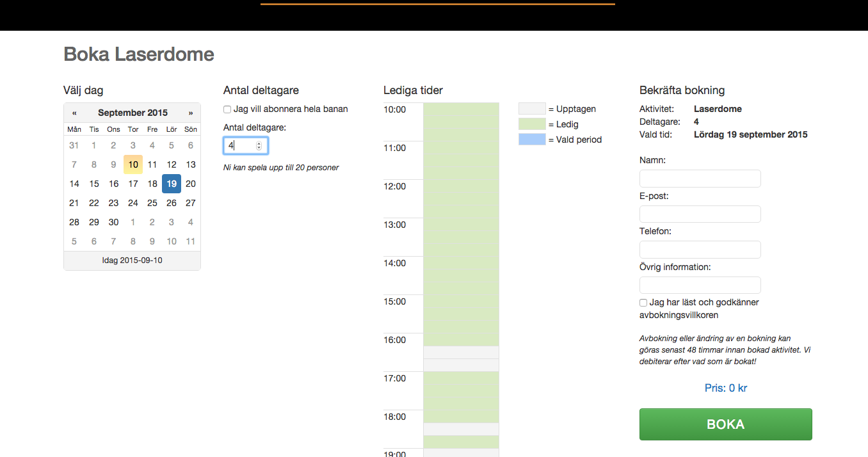The image size is (868, 457).
Task: Click the stepper arrows in participants field
Action: tap(259, 146)
